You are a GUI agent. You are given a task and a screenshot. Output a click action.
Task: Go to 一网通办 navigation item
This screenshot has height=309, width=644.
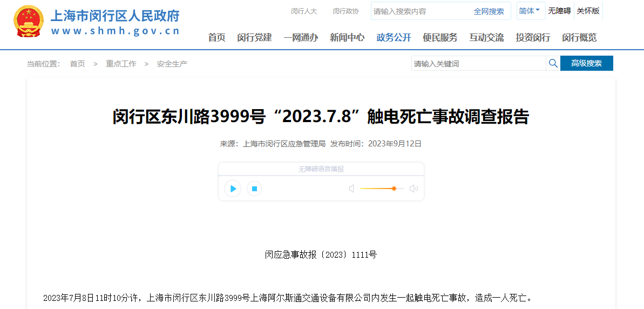tap(301, 37)
